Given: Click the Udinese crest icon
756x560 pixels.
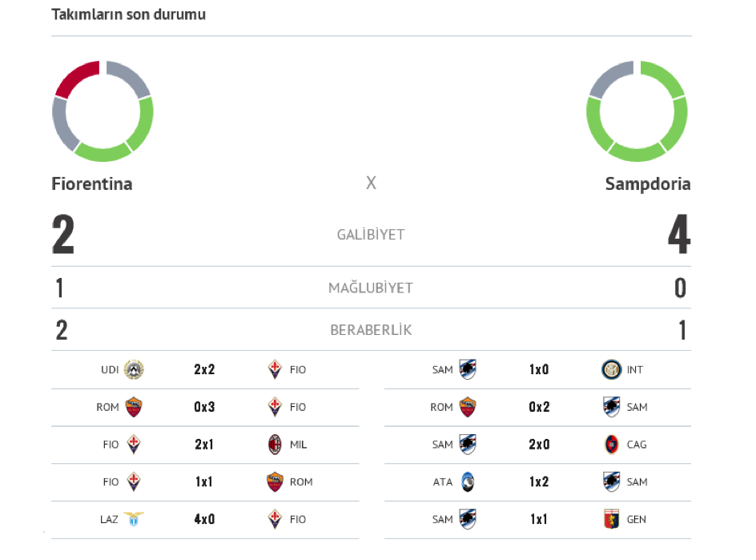Looking at the screenshot, I should click(134, 369).
